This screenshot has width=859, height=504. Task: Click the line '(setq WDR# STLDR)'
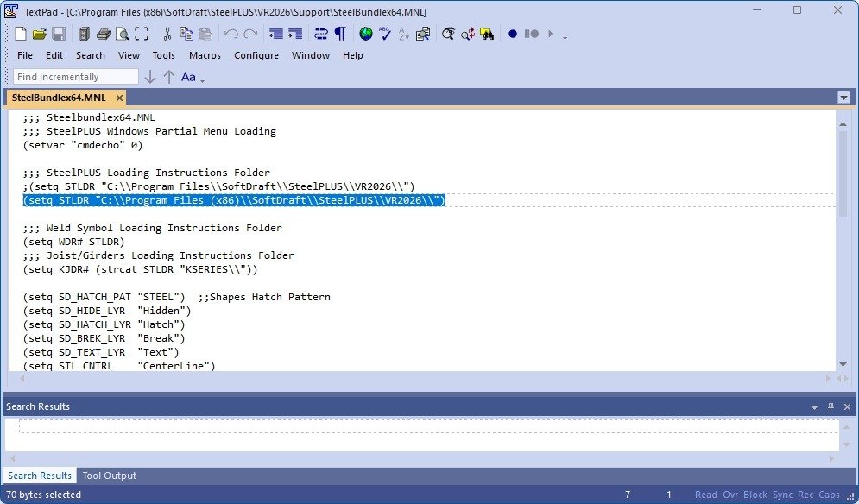coord(74,242)
